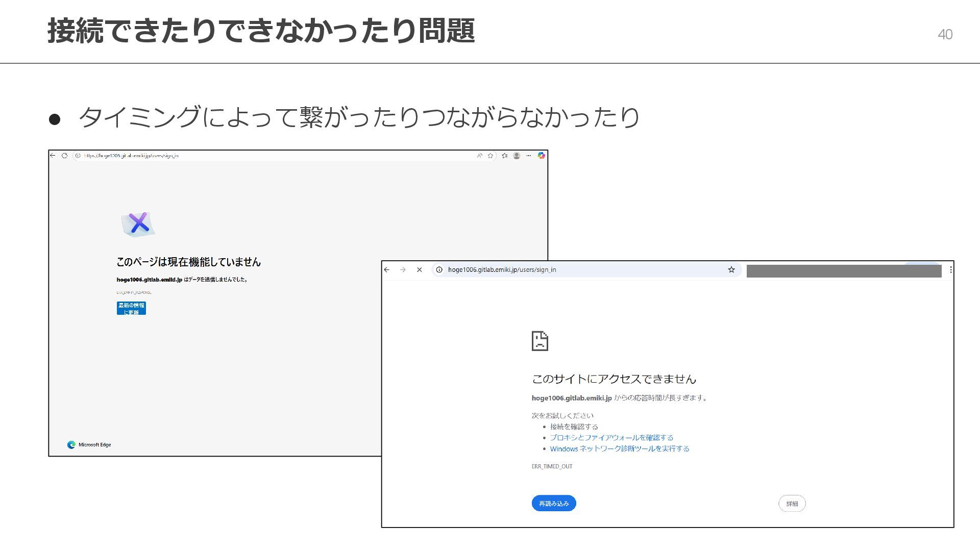Click the Edge address bar URL
980x551 pixels.
[x=131, y=156]
